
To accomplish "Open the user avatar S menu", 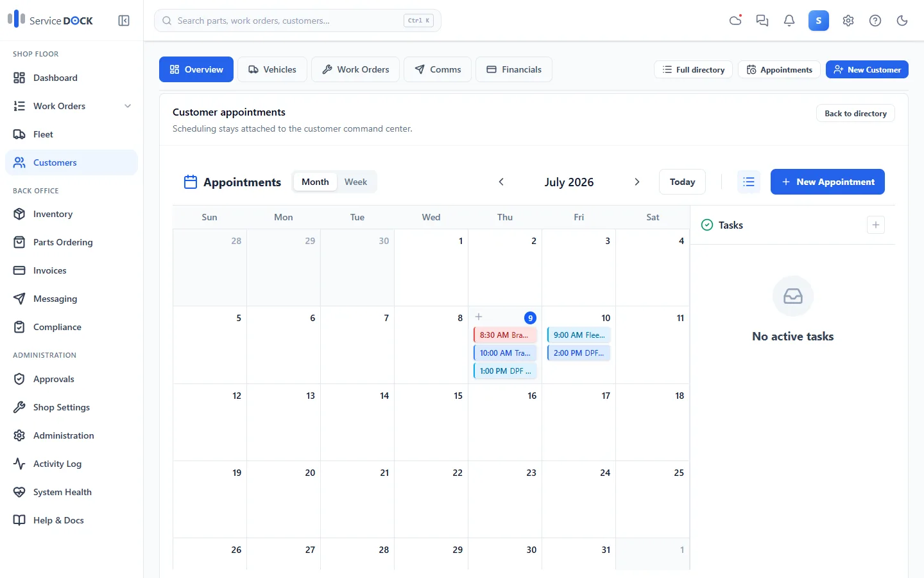I will point(819,21).
